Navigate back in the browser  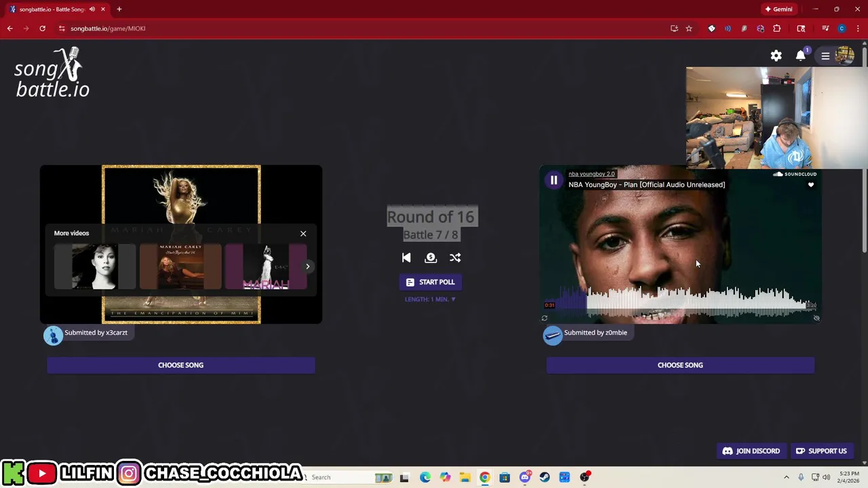[x=9, y=28]
